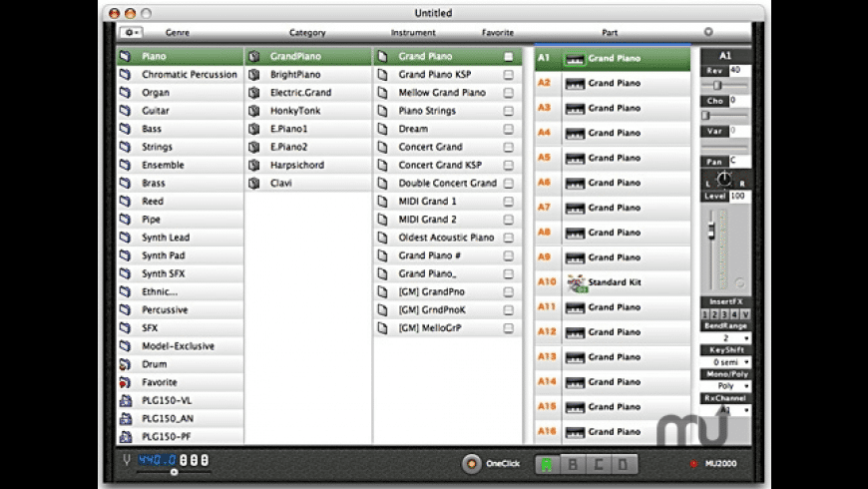868x489 pixels.
Task: Click the Genre column header
Action: point(178,33)
